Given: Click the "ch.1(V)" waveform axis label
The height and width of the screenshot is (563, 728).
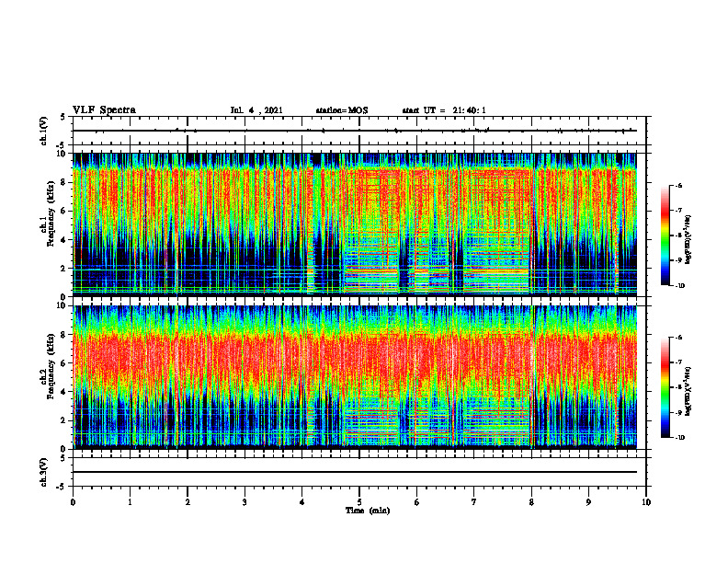Looking at the screenshot, I should [x=43, y=131].
